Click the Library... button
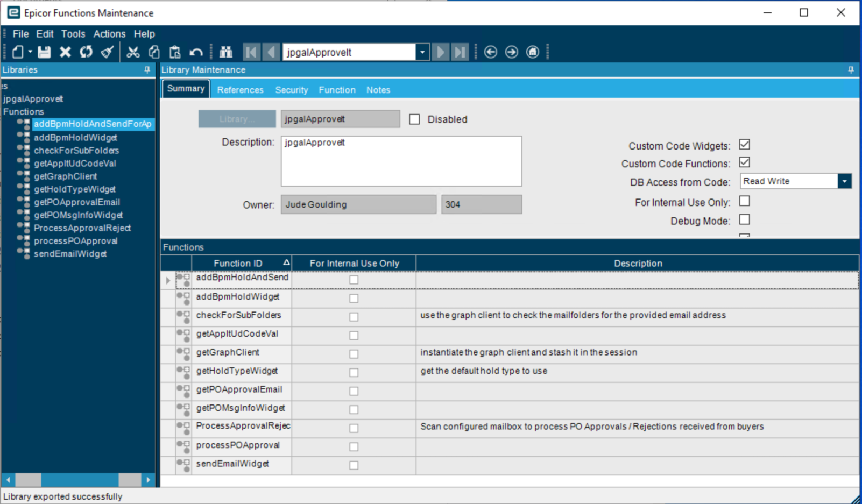 click(237, 119)
